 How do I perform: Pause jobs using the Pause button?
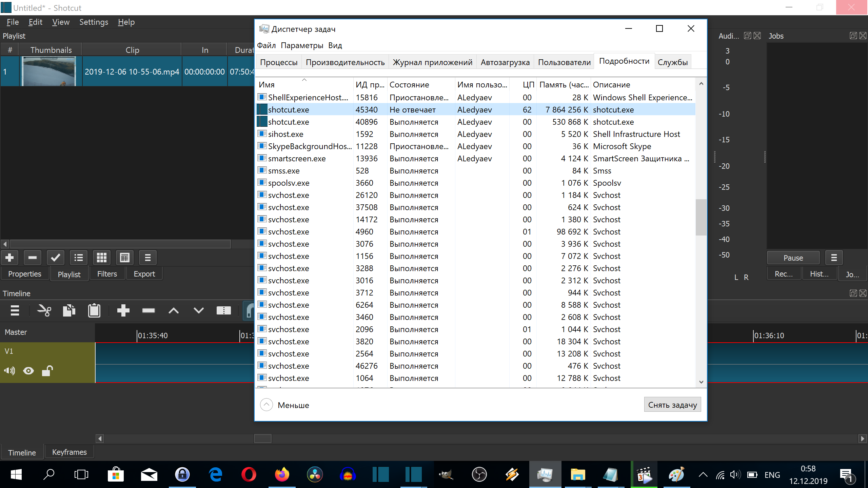click(x=793, y=258)
